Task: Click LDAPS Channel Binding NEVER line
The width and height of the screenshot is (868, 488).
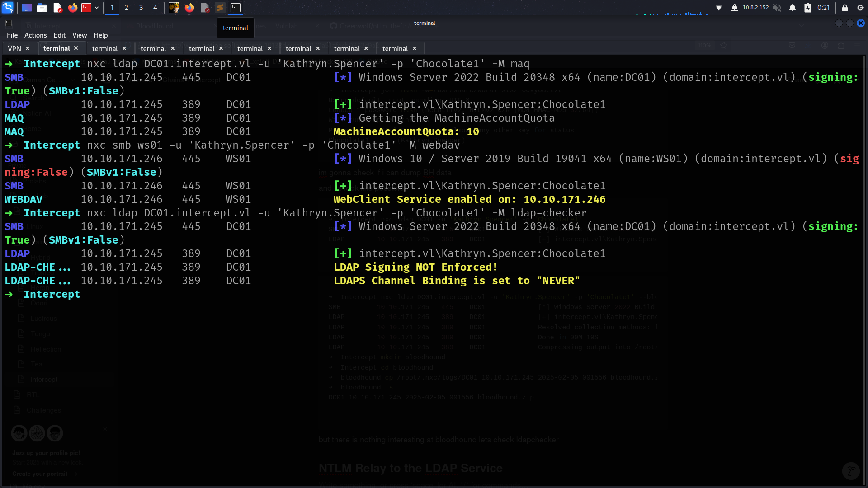Action: 457,281
